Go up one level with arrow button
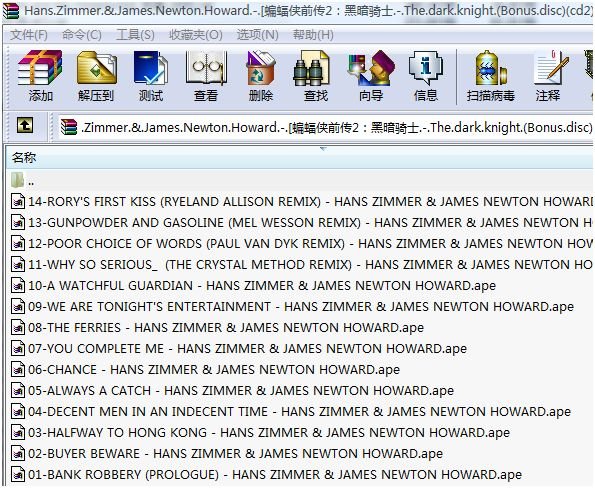595x488 pixels. 25,125
